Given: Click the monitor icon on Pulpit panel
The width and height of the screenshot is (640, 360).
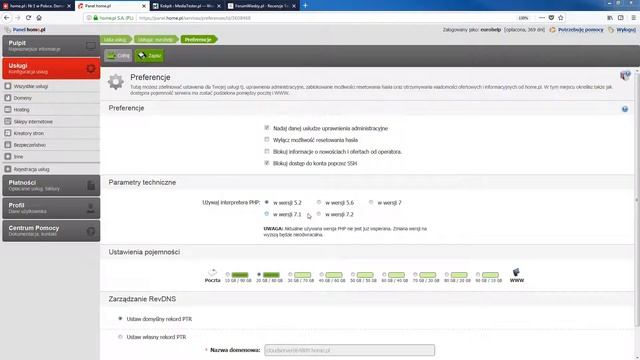Looking at the screenshot, I should click(91, 46).
